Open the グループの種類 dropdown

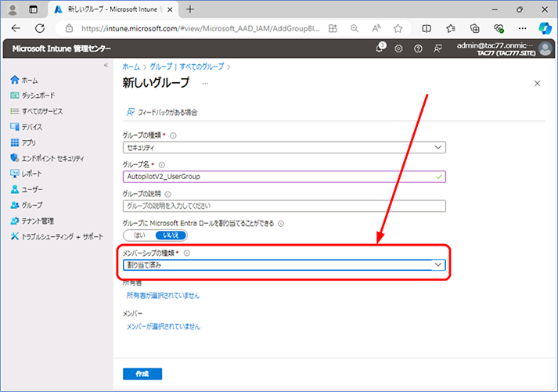[284, 147]
